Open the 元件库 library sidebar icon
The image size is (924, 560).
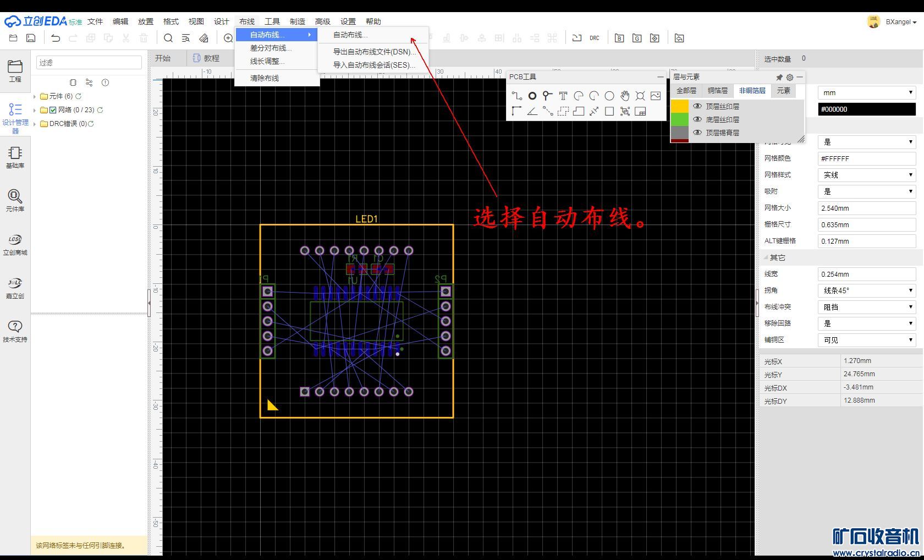[x=15, y=200]
